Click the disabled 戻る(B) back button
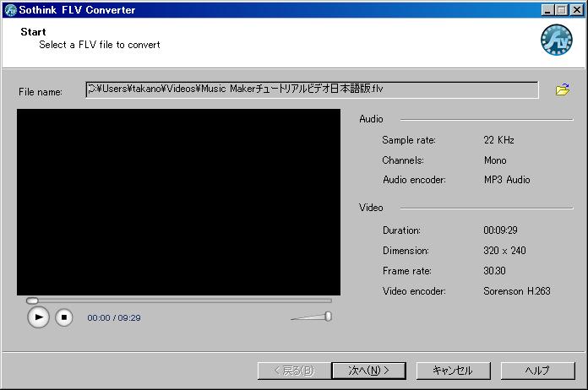 coord(294,371)
